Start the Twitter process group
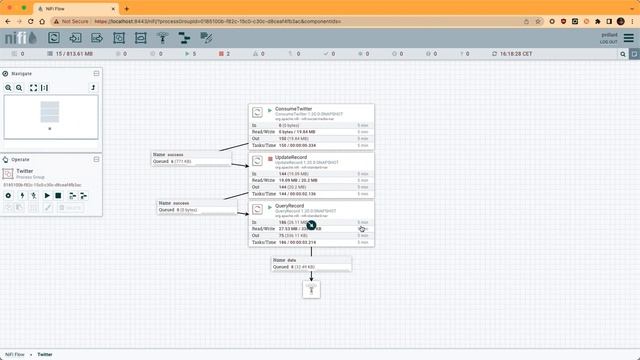 [x=47, y=196]
